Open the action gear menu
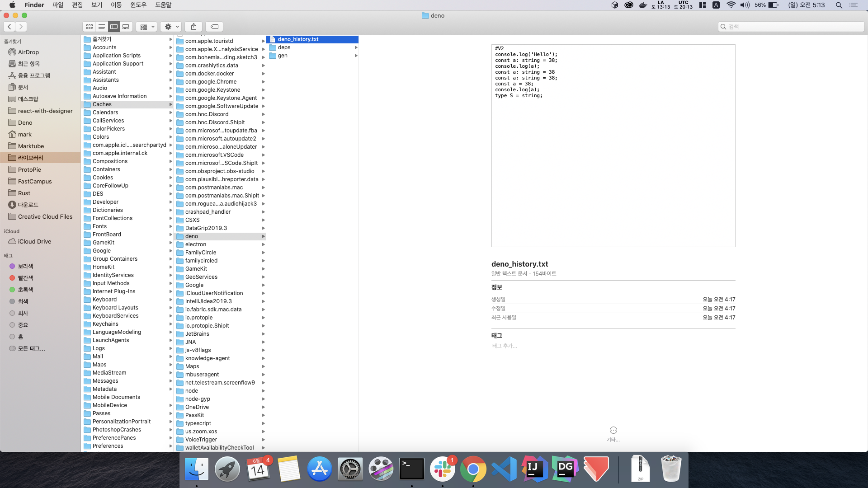Viewport: 868px width, 488px height. pyautogui.click(x=172, y=27)
